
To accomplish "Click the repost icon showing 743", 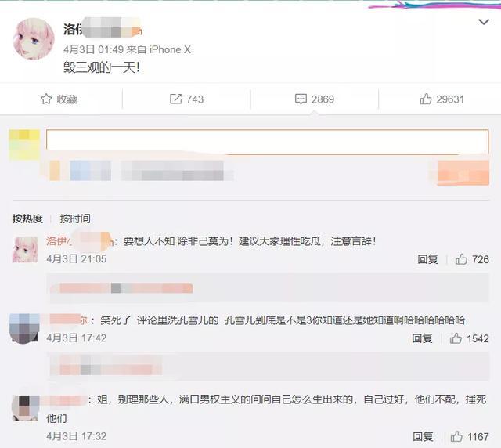I will pyautogui.click(x=175, y=99).
